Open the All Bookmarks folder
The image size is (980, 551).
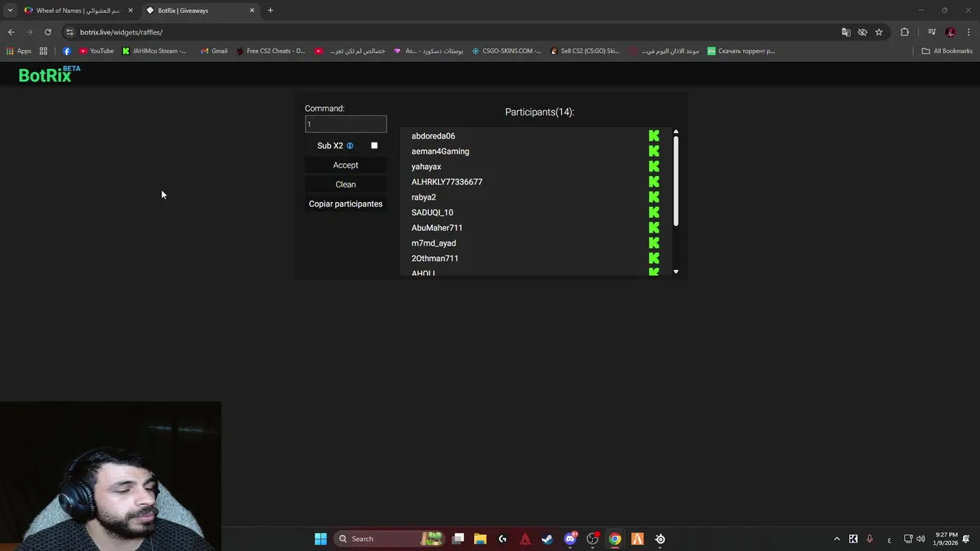(947, 51)
